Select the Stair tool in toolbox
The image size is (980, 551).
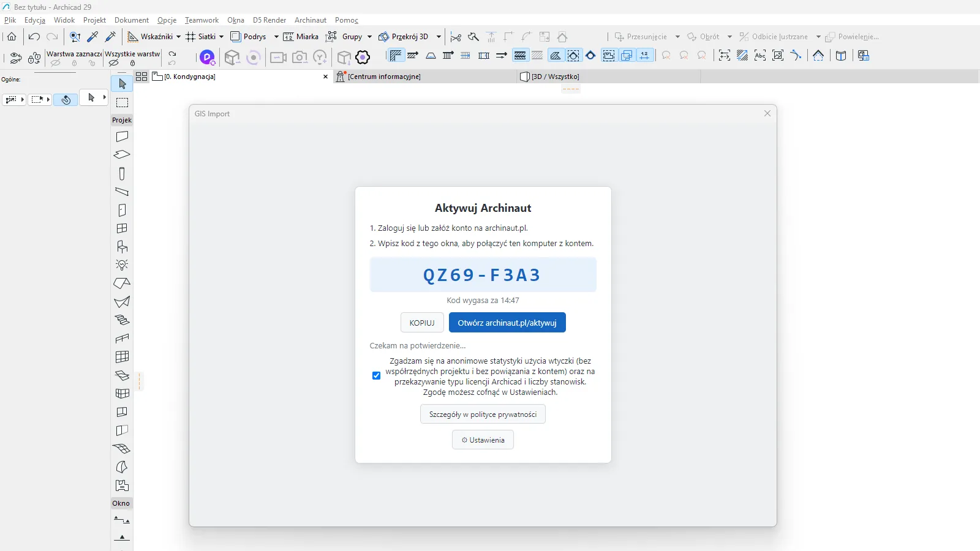click(x=122, y=320)
